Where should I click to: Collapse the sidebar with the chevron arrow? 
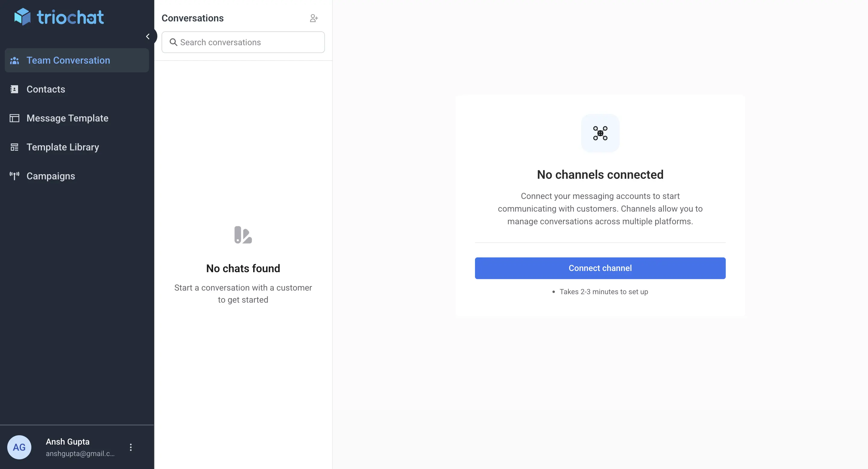(148, 36)
